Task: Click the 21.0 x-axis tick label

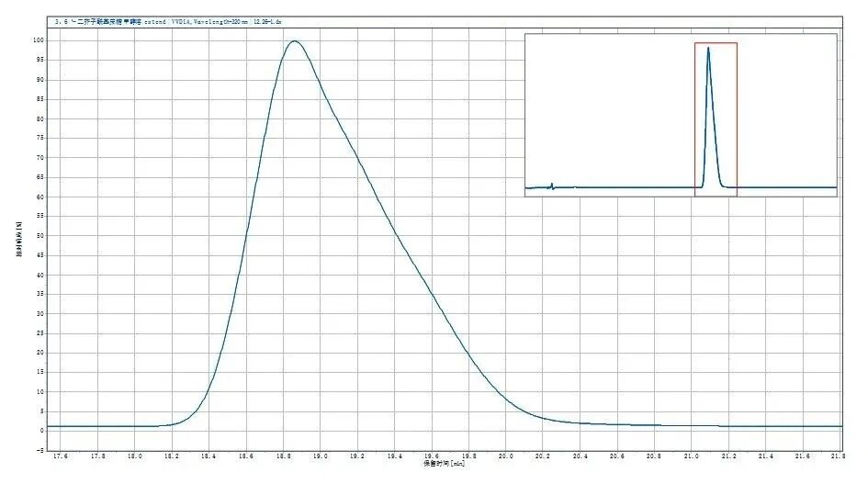Action: (x=691, y=456)
